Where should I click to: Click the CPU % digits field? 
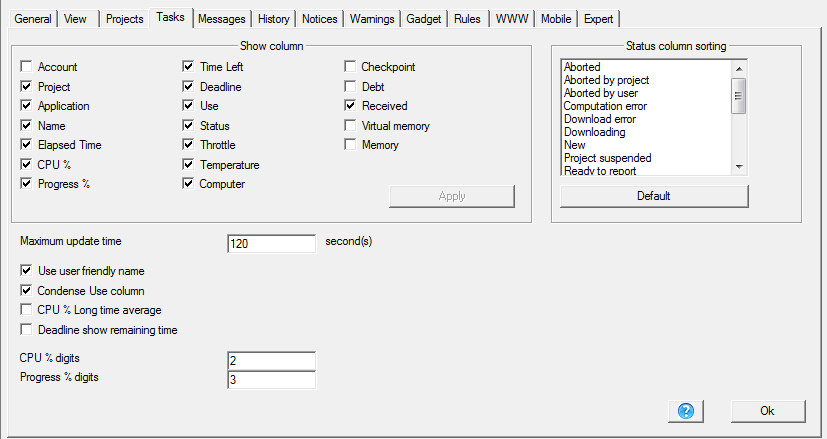(272, 361)
